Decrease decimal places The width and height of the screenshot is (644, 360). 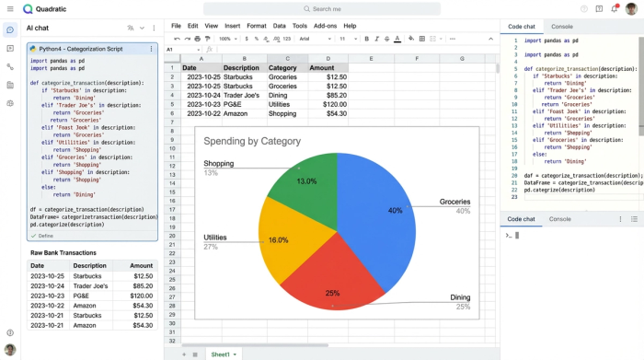[266, 39]
